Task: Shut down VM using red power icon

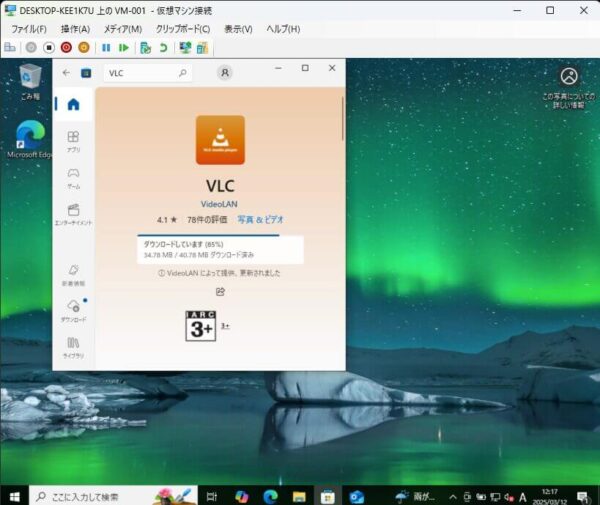Action: (x=66, y=47)
